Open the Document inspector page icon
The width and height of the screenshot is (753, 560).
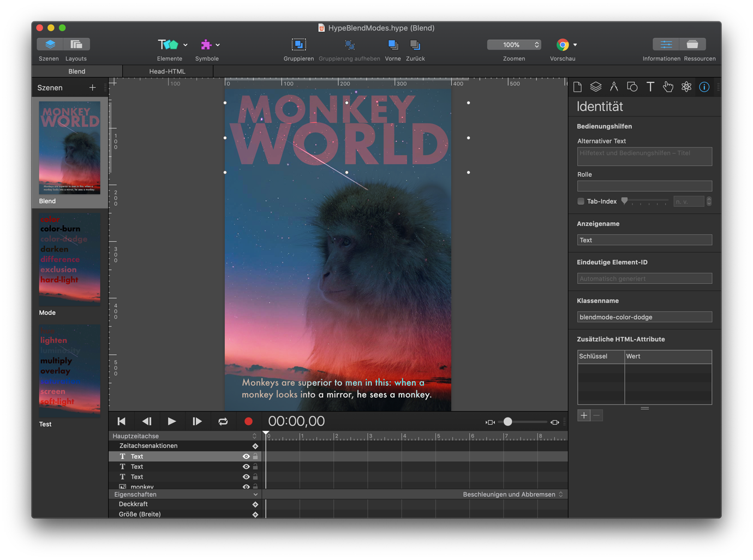[x=577, y=87]
